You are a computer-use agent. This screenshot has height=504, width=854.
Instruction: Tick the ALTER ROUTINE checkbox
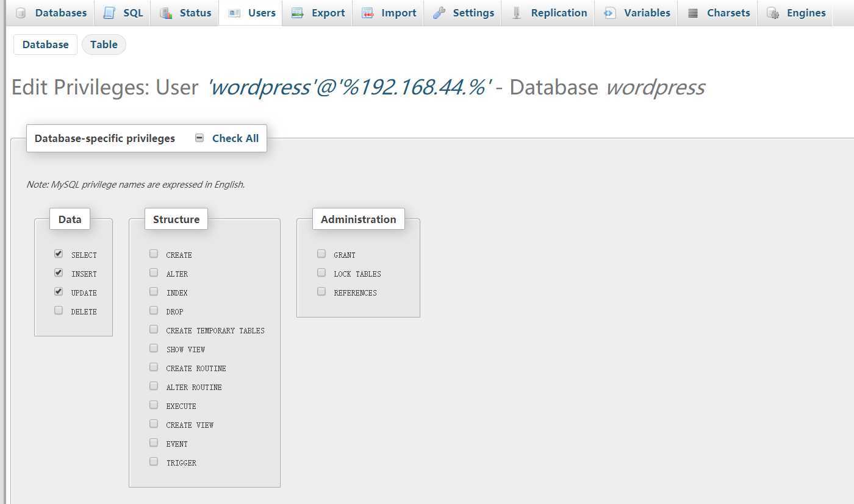click(x=154, y=386)
